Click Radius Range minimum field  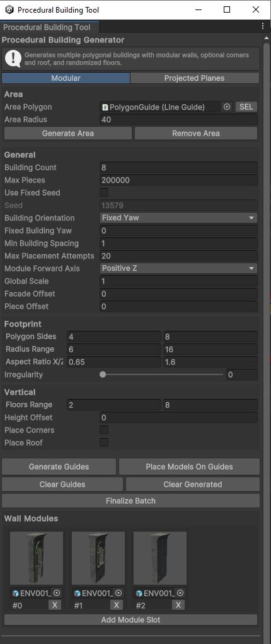click(x=114, y=349)
